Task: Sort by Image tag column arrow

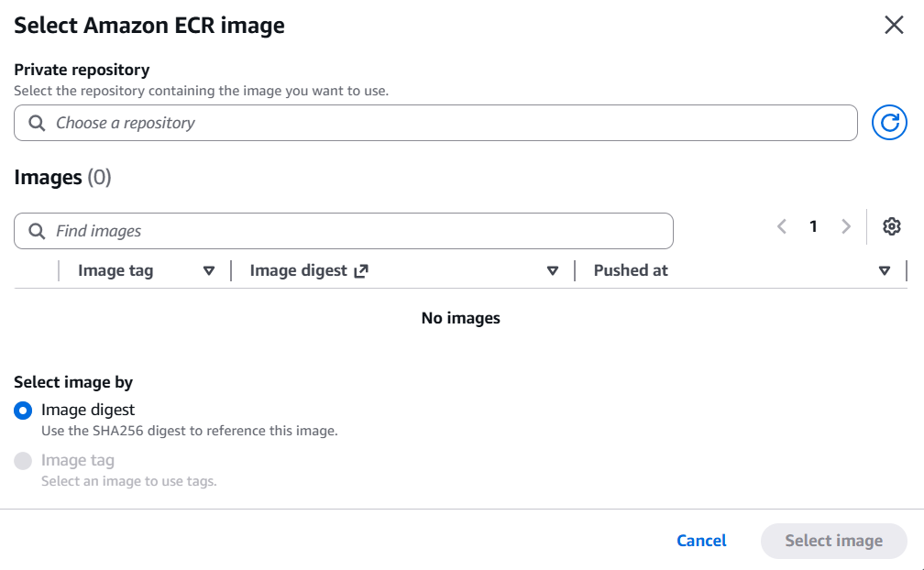Action: tap(209, 270)
